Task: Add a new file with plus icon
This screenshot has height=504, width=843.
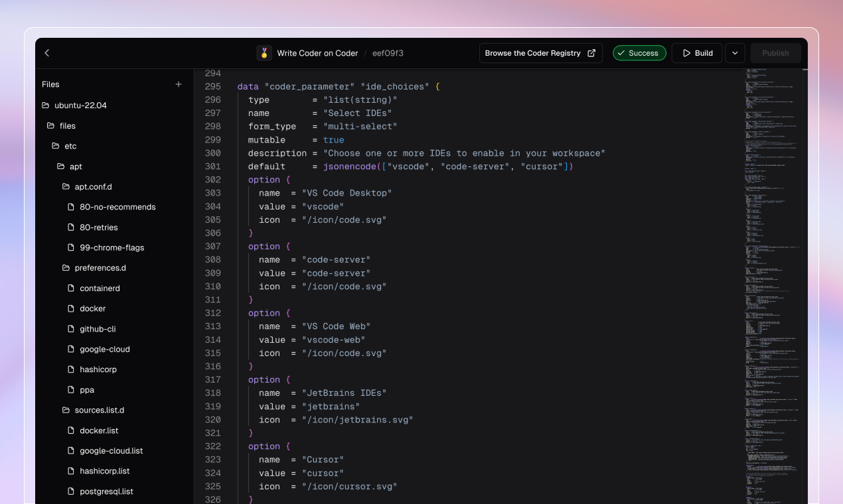Action: pos(178,84)
